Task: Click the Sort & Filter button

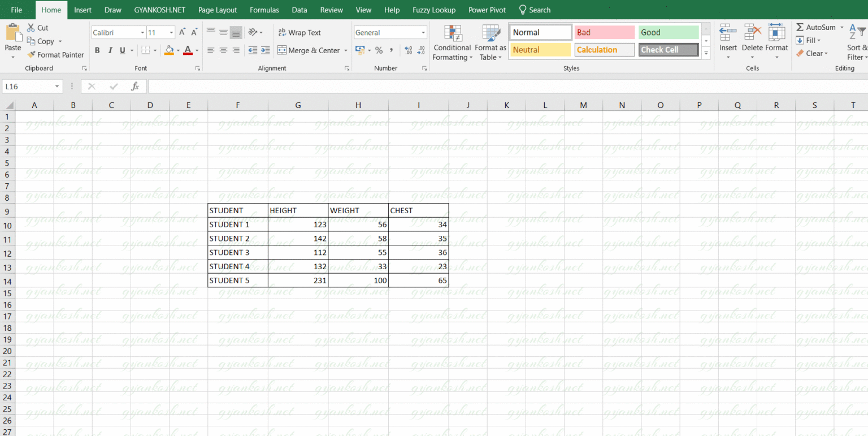Action: [x=857, y=42]
